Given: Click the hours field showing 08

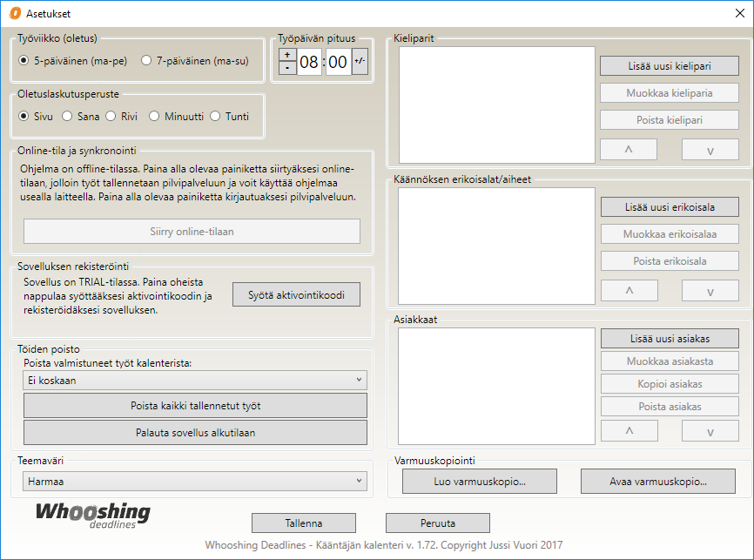Looking at the screenshot, I should click(x=310, y=62).
